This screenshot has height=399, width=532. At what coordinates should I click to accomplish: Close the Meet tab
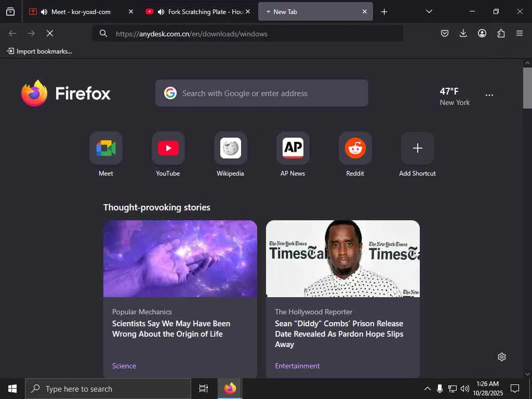(131, 11)
